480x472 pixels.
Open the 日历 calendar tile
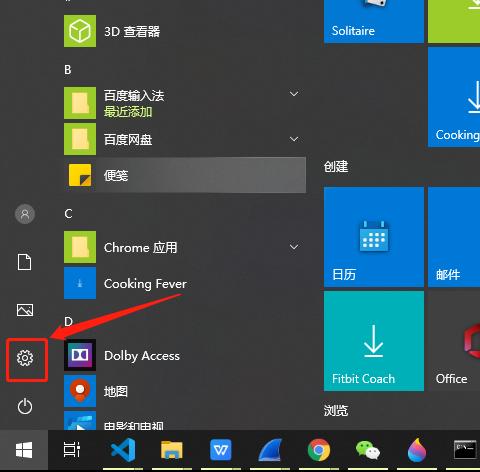(x=374, y=237)
